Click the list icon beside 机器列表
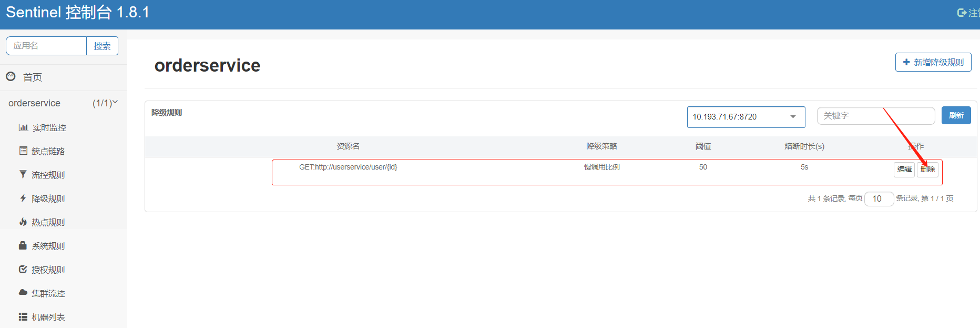The width and height of the screenshot is (980, 328). point(23,316)
